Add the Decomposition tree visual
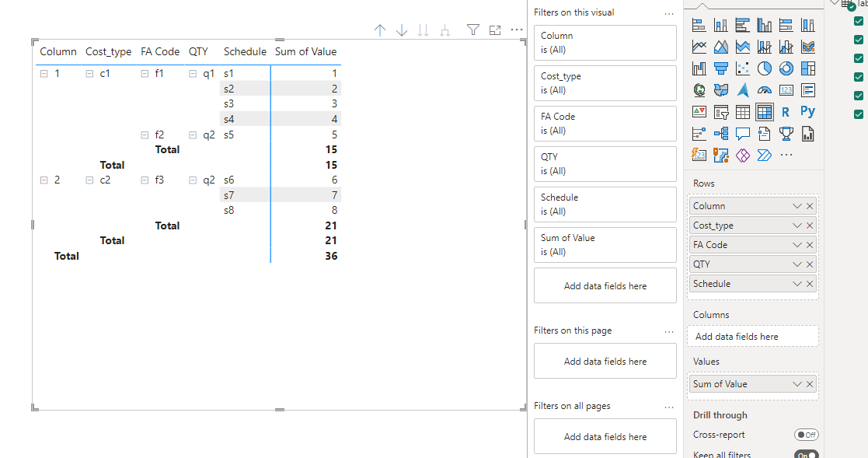 click(x=721, y=134)
